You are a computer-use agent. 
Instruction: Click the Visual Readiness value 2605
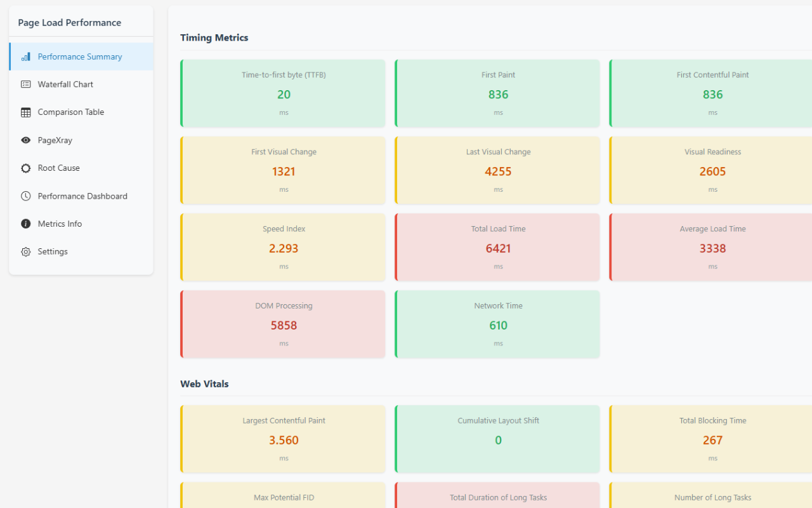(712, 171)
